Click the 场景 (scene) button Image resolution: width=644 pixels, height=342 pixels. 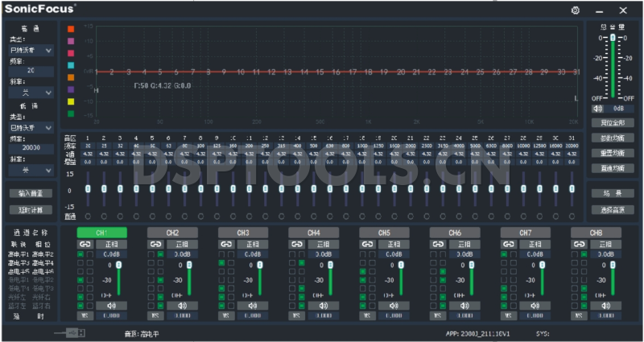click(613, 193)
